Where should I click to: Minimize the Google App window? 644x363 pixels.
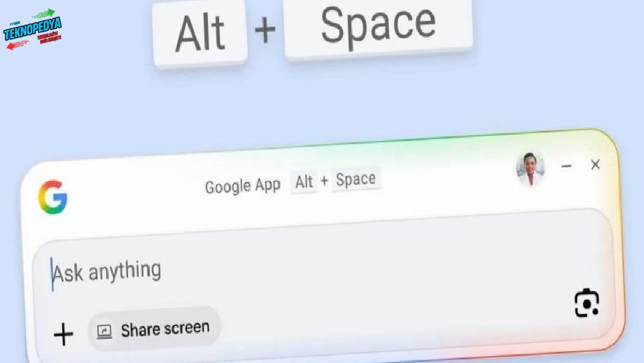[566, 166]
